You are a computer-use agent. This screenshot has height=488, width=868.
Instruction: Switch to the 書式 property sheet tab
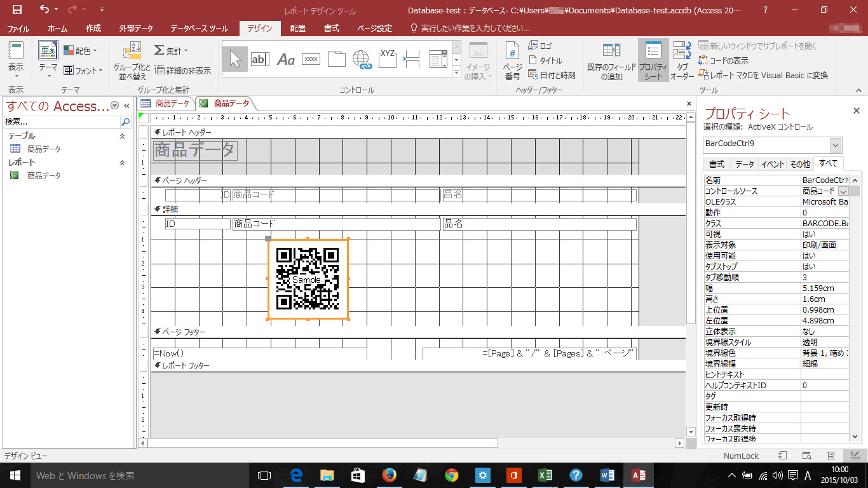click(x=716, y=164)
